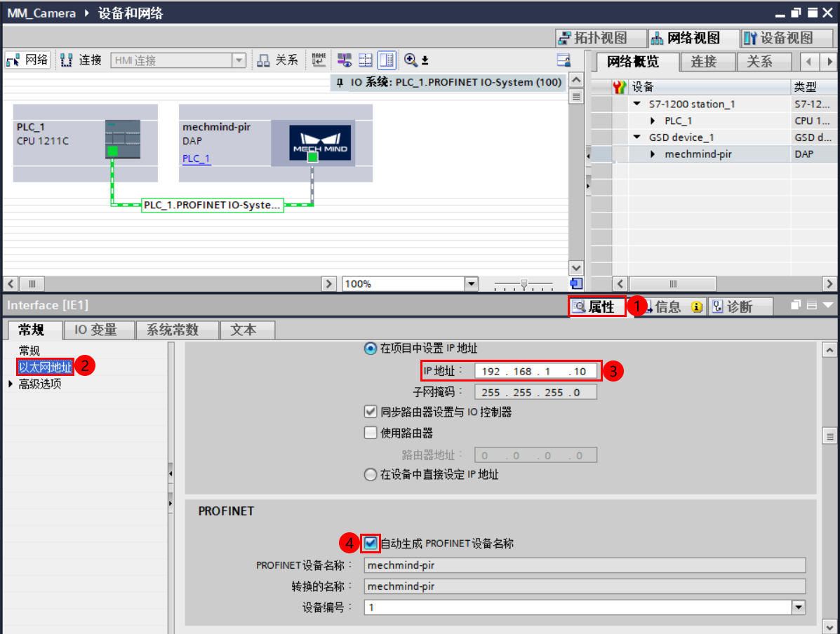The height and width of the screenshot is (634, 840).
Task: Click the IP 地址 input field
Action: coord(535,371)
